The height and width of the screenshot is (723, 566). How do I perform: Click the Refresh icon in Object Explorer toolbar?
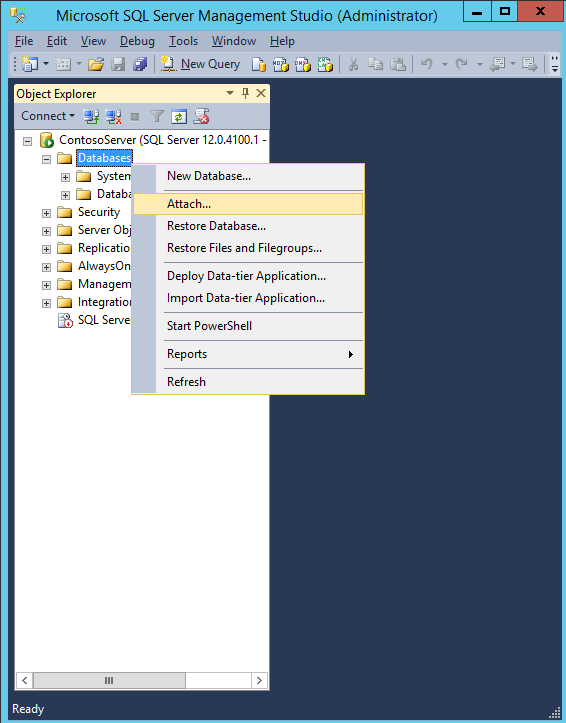(179, 116)
